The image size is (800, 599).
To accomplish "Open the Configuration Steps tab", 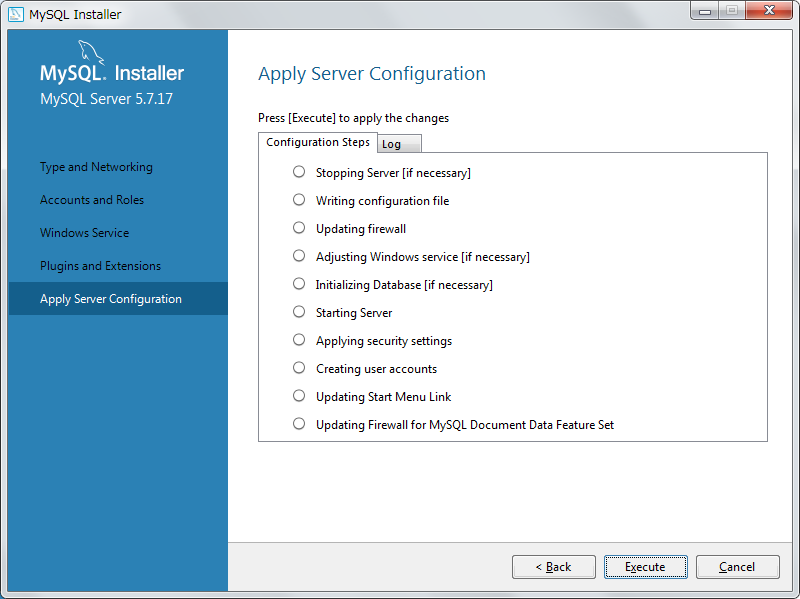I will tap(318, 142).
